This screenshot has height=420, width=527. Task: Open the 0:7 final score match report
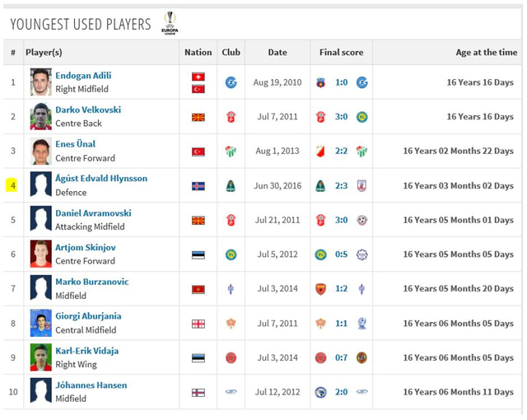pos(341,358)
